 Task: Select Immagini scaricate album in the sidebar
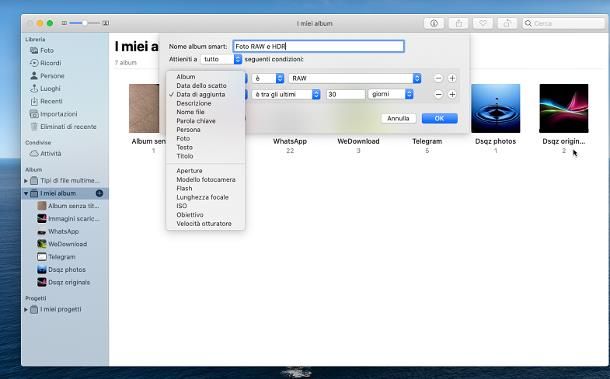73,219
